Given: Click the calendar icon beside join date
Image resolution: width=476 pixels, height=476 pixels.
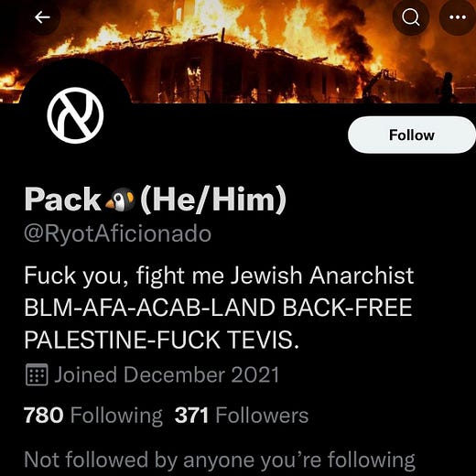Looking at the screenshot, I should point(37,374).
